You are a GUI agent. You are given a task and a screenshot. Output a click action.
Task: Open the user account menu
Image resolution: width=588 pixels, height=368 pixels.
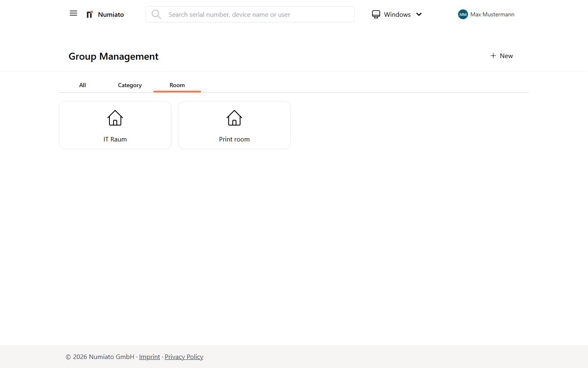(486, 14)
